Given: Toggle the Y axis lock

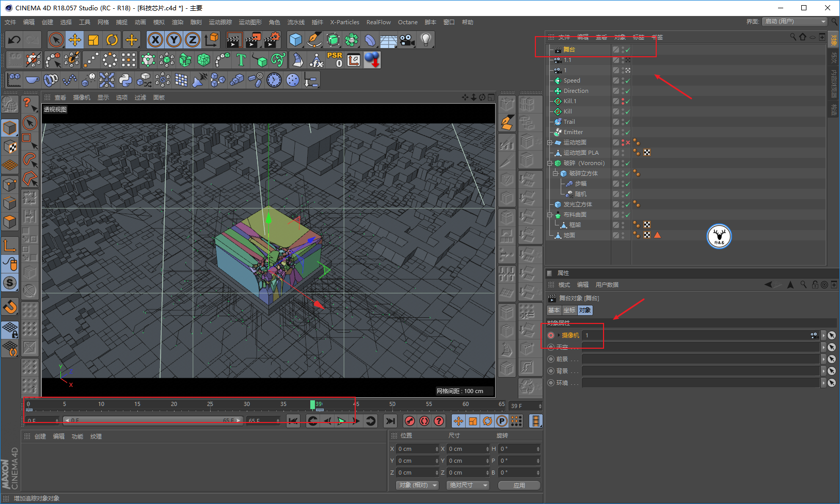Looking at the screenshot, I should (x=174, y=40).
